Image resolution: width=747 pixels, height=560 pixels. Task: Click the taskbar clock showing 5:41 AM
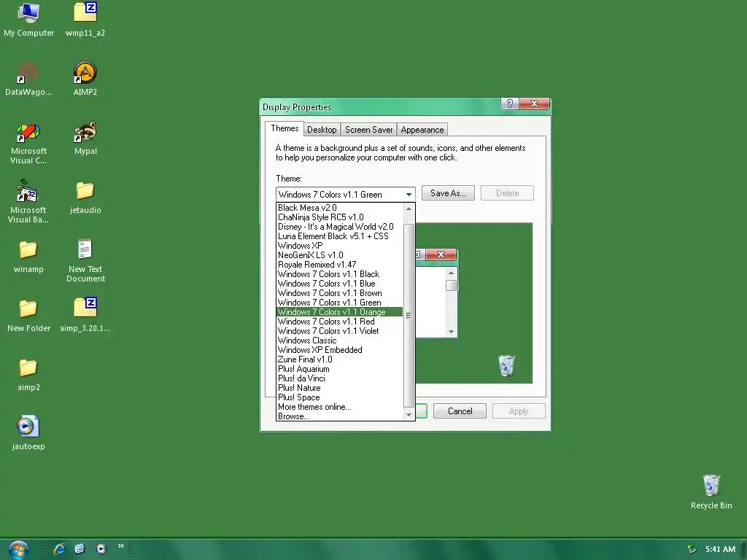[x=720, y=550]
